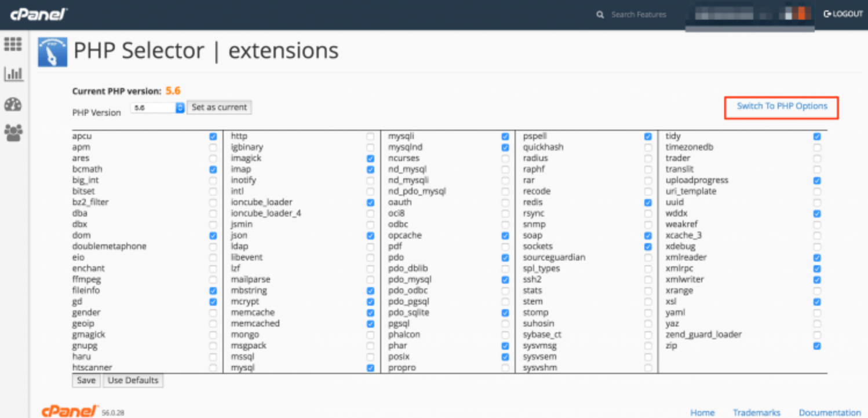Open the Home footer link
Image resolution: width=868 pixels, height=418 pixels.
[702, 413]
